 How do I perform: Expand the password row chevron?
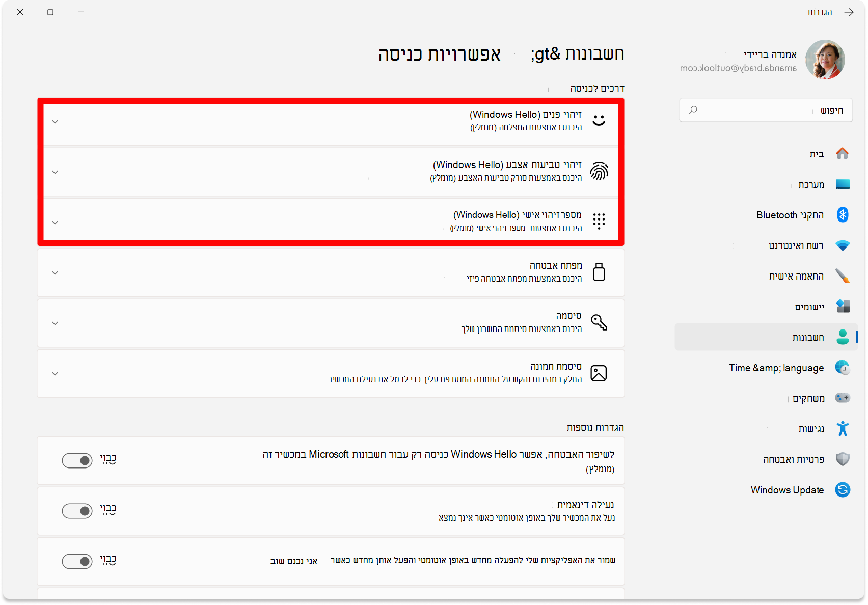click(x=55, y=323)
